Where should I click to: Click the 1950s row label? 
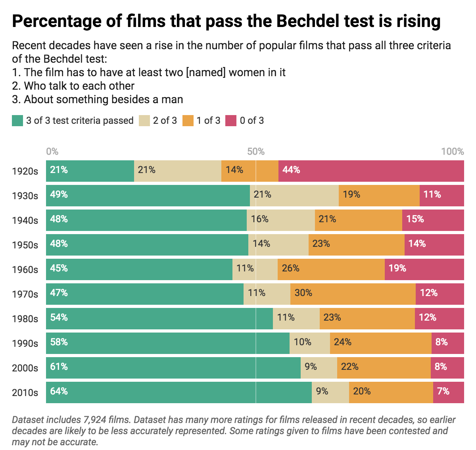point(25,245)
